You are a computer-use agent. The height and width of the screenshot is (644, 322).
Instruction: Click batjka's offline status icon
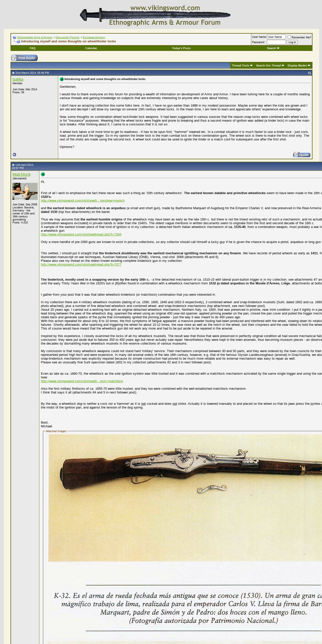point(14,155)
